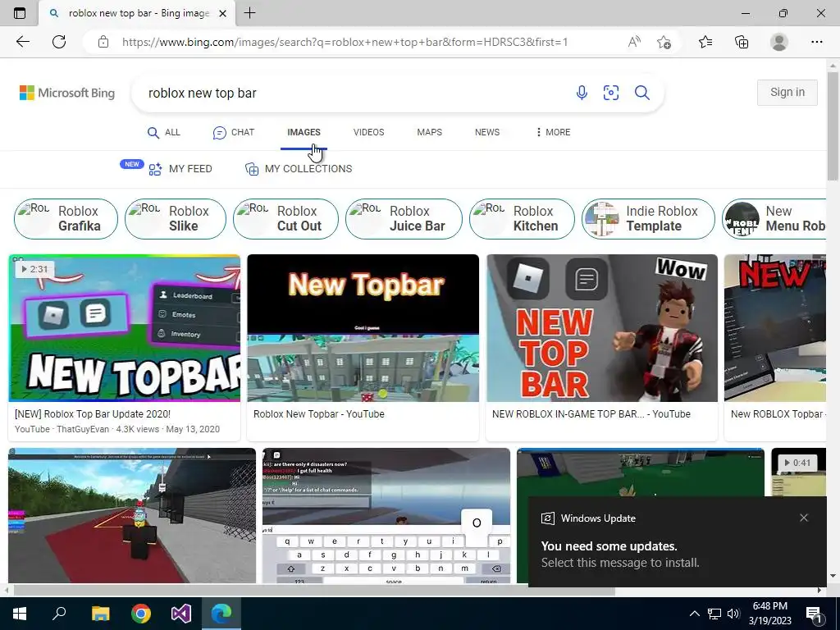The image size is (840, 630).
Task: Reload the Bing images page
Action: click(x=59, y=42)
